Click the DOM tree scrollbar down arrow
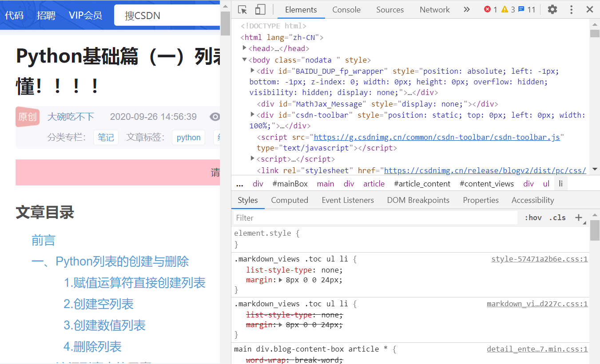Image resolution: width=600 pixels, height=364 pixels. [595, 169]
